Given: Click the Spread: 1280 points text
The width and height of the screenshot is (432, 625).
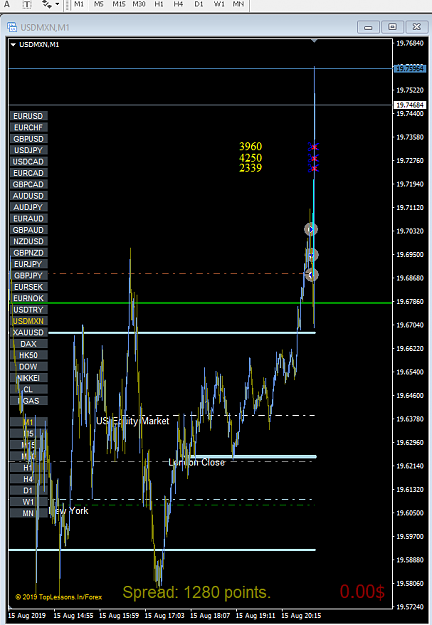Looking at the screenshot, I should pos(196,592).
